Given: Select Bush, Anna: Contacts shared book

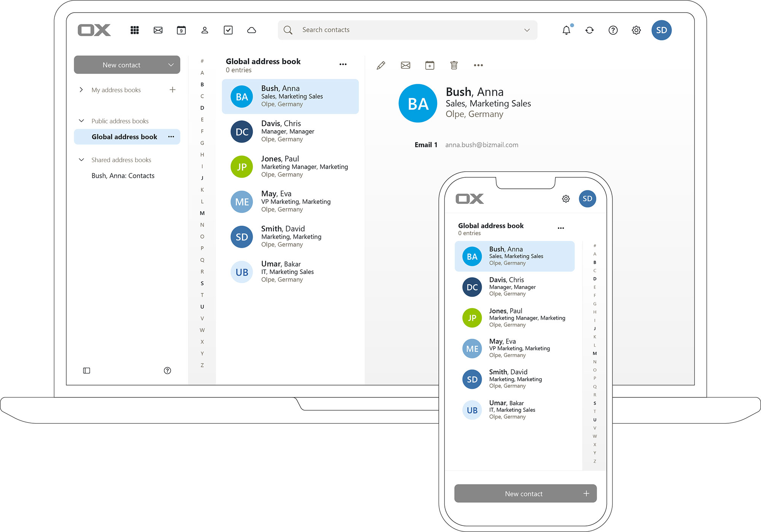Looking at the screenshot, I should pyautogui.click(x=123, y=176).
